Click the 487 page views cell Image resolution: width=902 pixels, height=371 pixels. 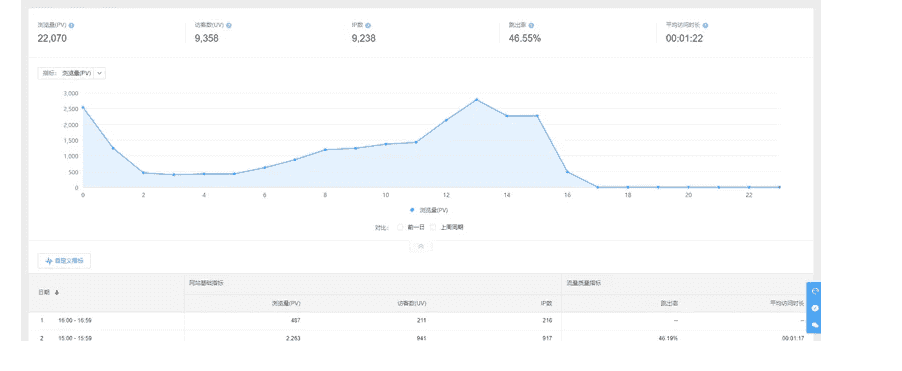tap(296, 320)
